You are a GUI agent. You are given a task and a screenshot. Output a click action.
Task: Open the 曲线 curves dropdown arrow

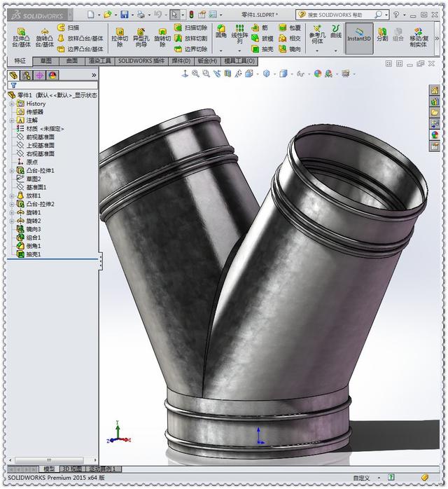click(336, 50)
